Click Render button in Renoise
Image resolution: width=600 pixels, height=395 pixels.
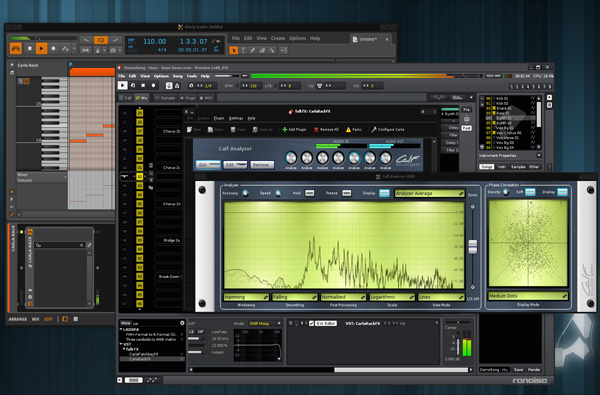[x=534, y=370]
